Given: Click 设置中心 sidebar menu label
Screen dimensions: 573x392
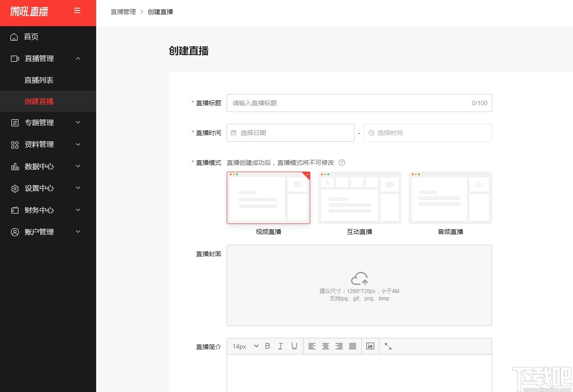Looking at the screenshot, I should click(39, 188).
